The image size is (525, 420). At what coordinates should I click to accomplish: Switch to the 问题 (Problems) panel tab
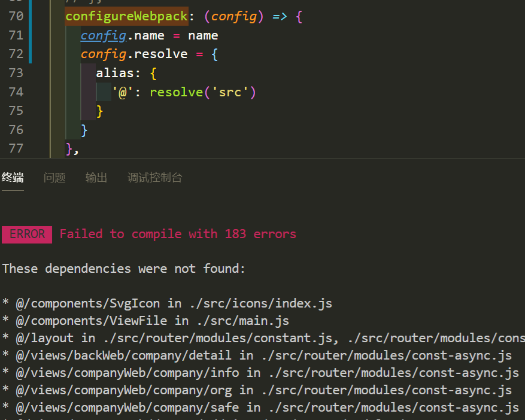54,177
